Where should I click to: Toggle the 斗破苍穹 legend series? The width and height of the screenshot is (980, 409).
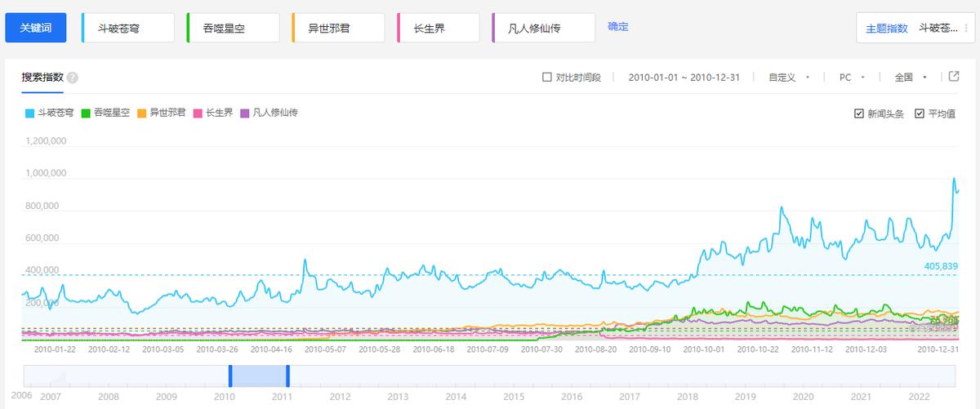click(51, 113)
